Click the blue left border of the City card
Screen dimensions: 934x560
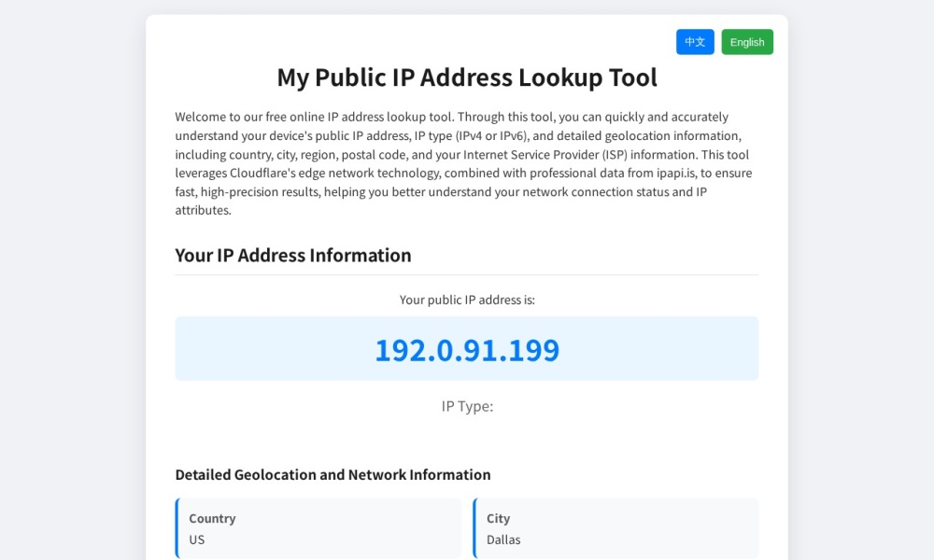pyautogui.click(x=474, y=528)
